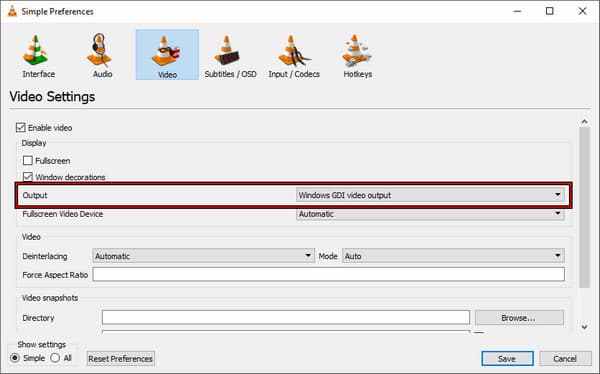This screenshot has width=600, height=374.
Task: Open the Hotkeys preferences icon
Action: pyautogui.click(x=357, y=50)
